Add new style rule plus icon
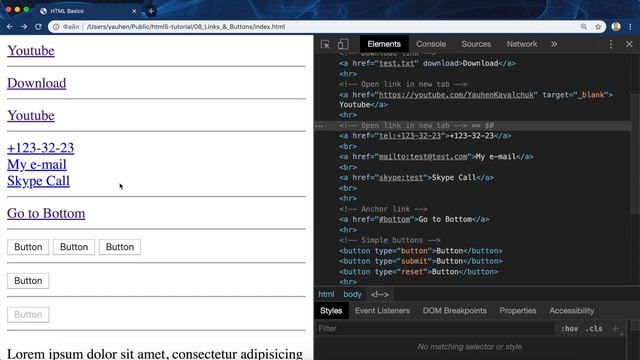The width and height of the screenshot is (640, 360). pos(616,329)
